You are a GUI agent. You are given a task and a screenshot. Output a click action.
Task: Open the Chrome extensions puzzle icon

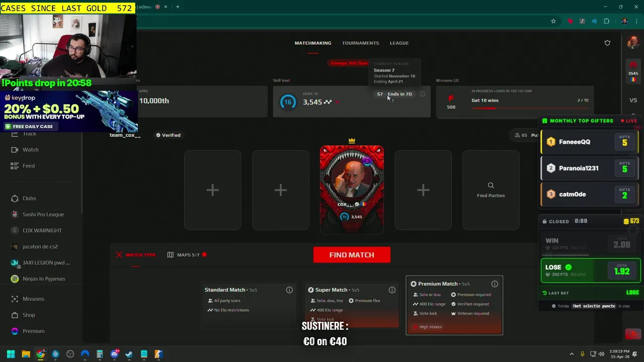606,21
